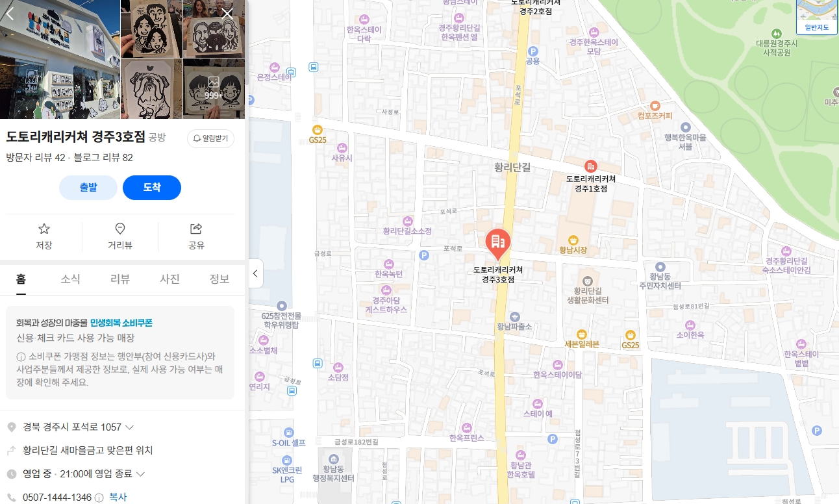The image size is (839, 504).
Task: Open the storefront main photo
Action: [60, 59]
